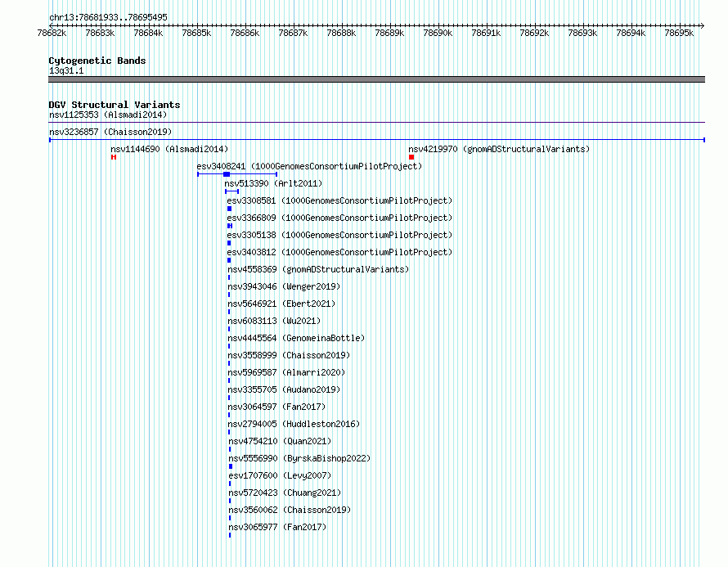Image resolution: width=728 pixels, height=567 pixels.
Task: Click the nsv1125353 (Alsmadi2014) variant label
Action: point(108,115)
